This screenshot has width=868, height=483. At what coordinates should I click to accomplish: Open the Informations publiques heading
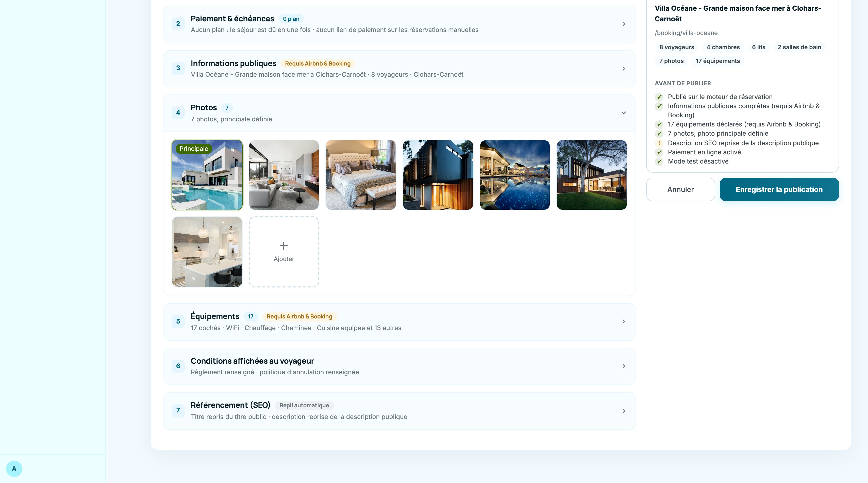(x=233, y=63)
